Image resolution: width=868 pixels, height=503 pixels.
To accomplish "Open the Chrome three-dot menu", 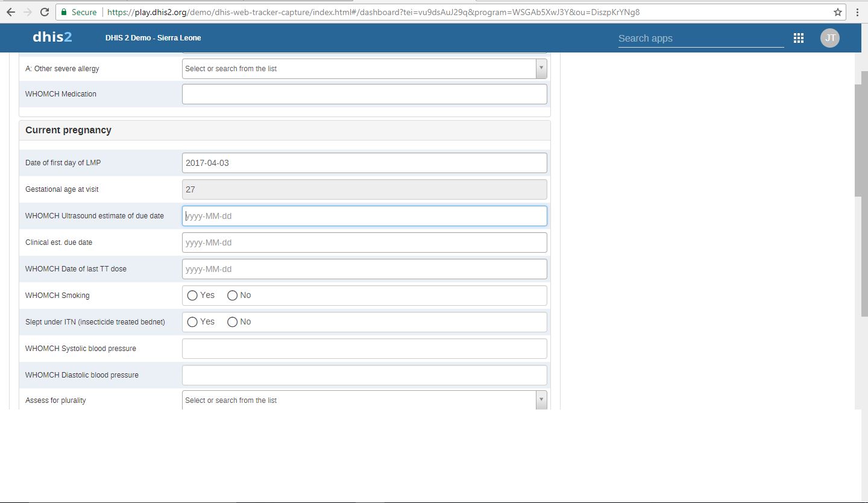I will 857,12.
